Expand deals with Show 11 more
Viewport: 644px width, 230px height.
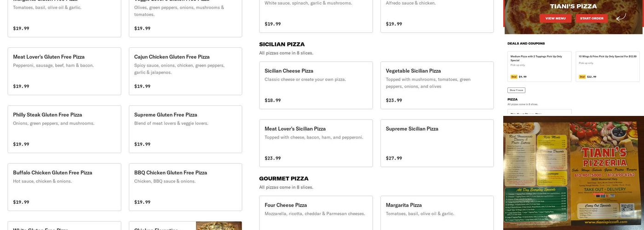coord(516,90)
